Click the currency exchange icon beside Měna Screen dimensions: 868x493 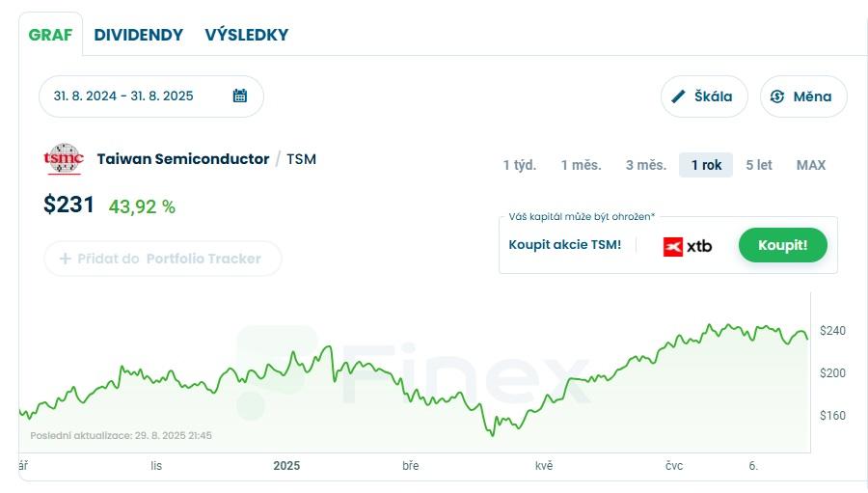pos(777,96)
